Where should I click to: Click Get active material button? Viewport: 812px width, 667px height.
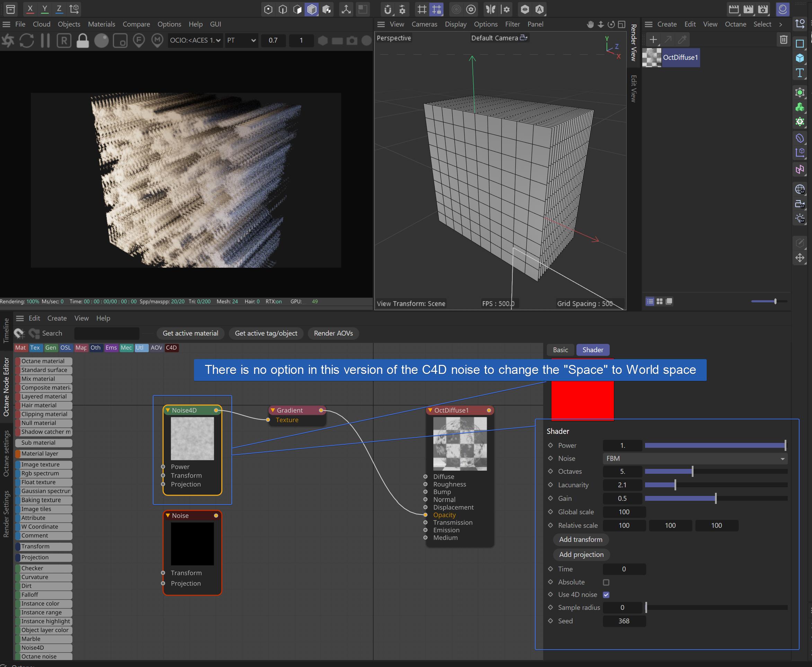(x=190, y=333)
